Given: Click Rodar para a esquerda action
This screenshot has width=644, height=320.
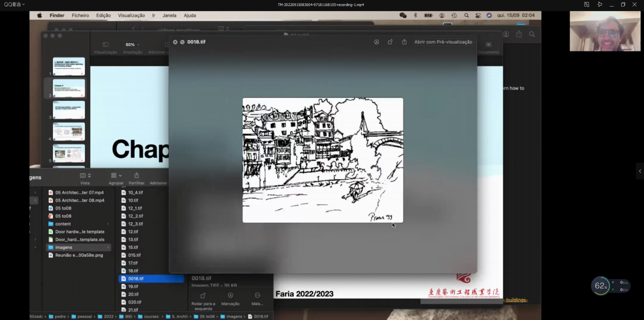Looking at the screenshot, I should [x=203, y=301].
